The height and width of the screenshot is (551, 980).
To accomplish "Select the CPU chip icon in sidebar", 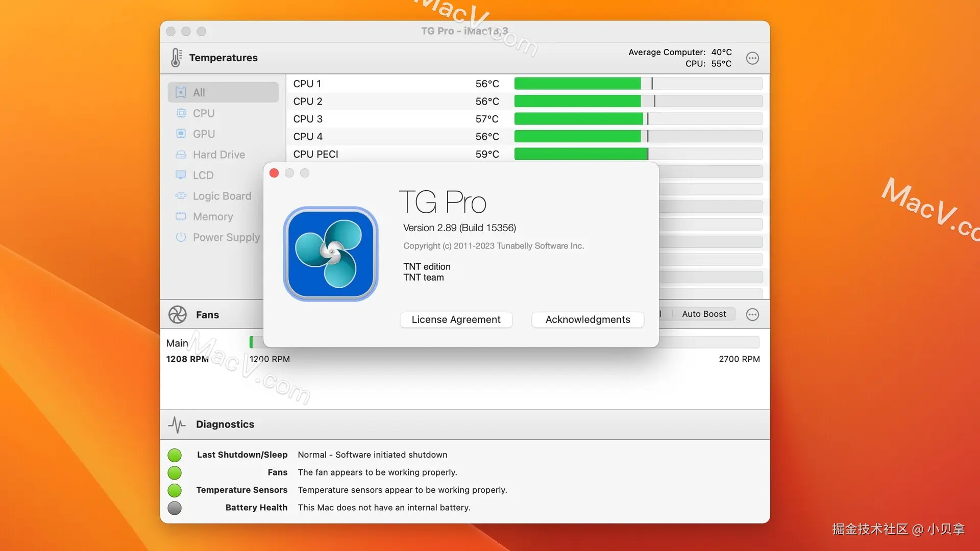I will (181, 113).
